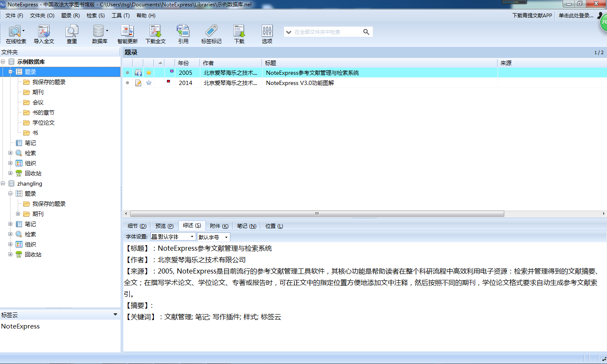Click the 智能更新 smart update icon

(127, 31)
